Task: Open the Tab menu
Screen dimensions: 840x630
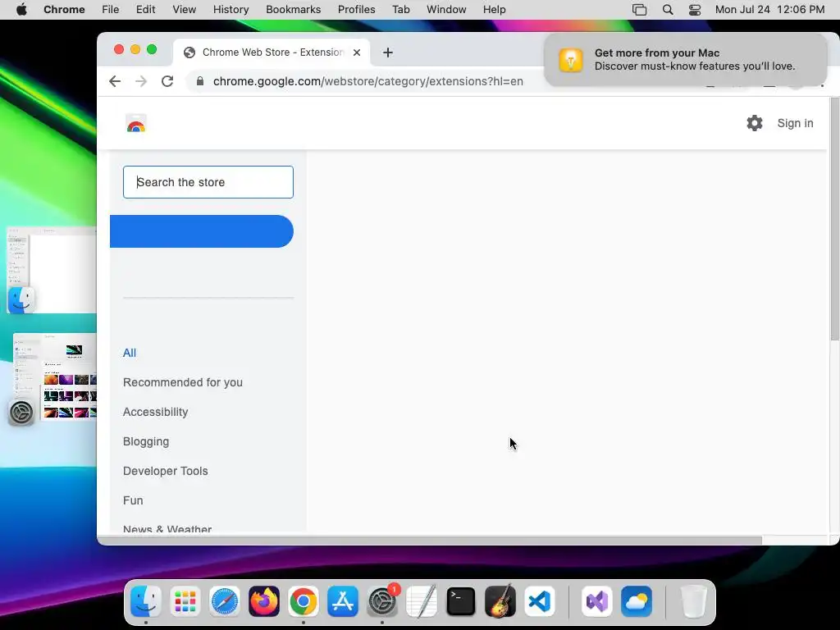Action: [x=400, y=10]
